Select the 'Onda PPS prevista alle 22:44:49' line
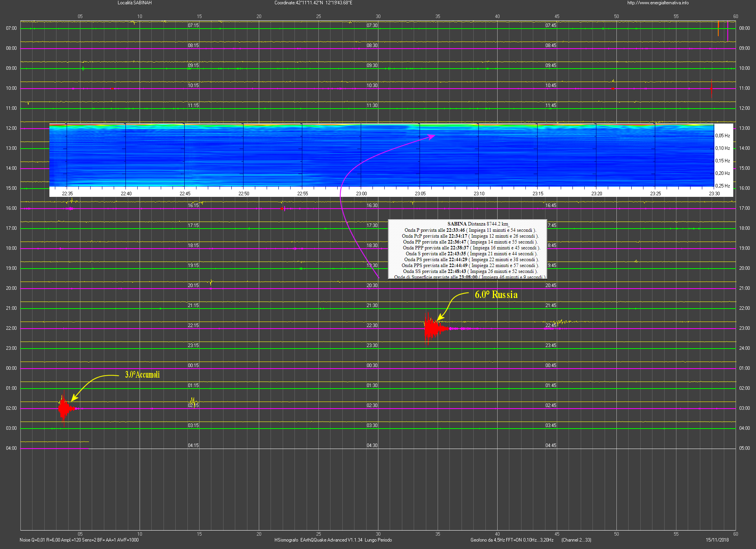The height and width of the screenshot is (549, 756). tap(470, 265)
